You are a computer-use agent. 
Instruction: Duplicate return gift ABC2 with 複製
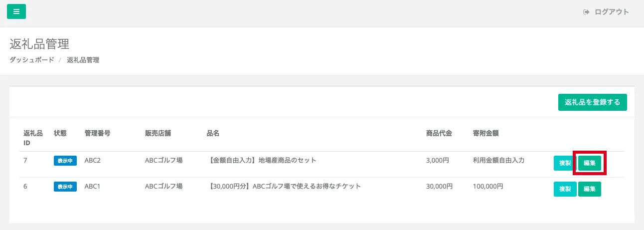tap(565, 163)
